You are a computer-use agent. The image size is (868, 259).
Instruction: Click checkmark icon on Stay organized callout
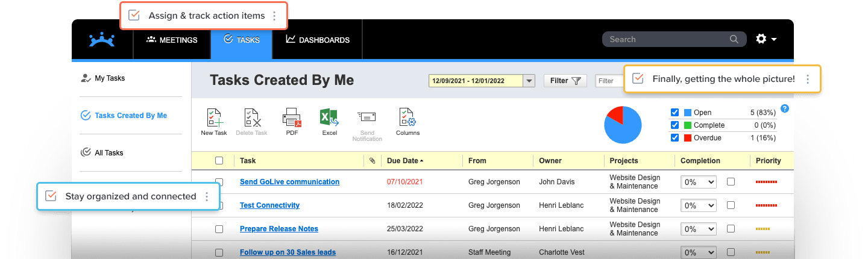pyautogui.click(x=51, y=196)
